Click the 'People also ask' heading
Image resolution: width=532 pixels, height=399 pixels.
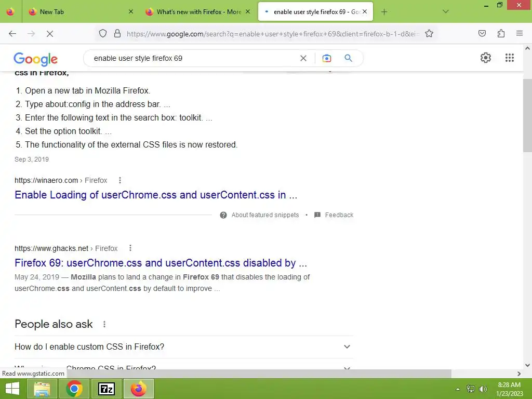point(54,324)
